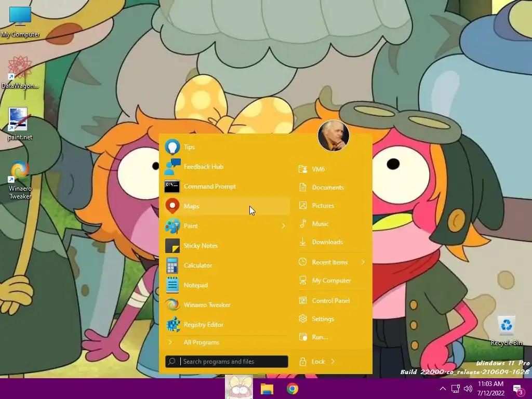Select the Maps menu entry text
The height and width of the screenshot is (399, 532).
tap(191, 206)
